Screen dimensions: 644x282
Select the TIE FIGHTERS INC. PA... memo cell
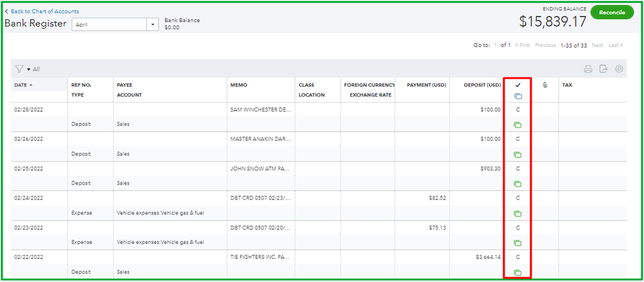tap(261, 257)
